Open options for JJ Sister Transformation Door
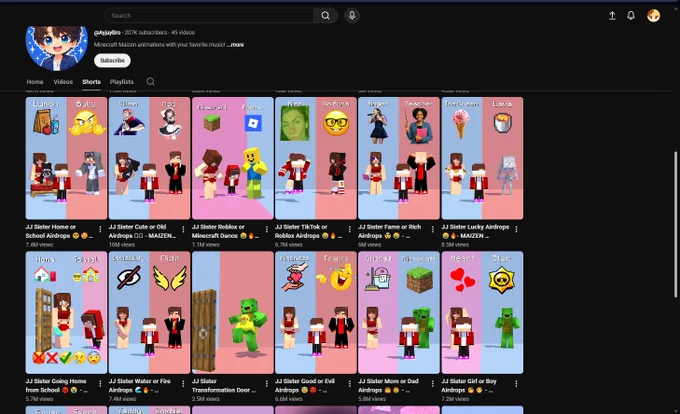 [x=266, y=384]
